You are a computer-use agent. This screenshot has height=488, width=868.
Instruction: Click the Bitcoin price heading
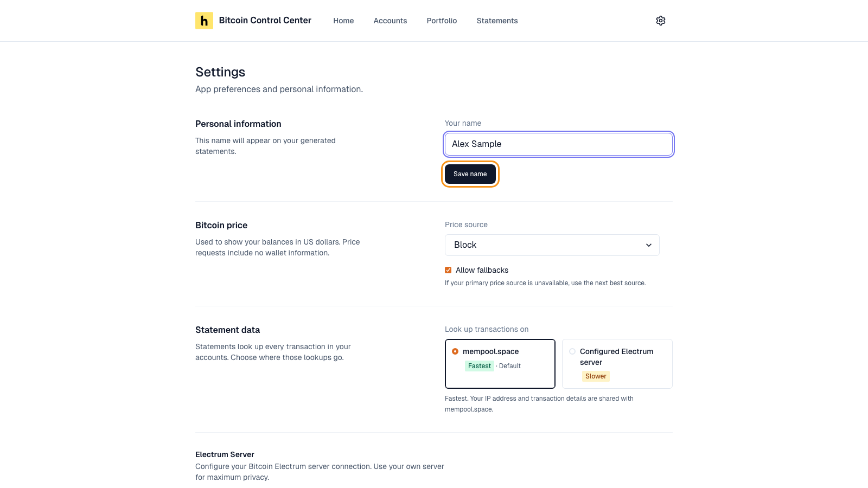221,225
